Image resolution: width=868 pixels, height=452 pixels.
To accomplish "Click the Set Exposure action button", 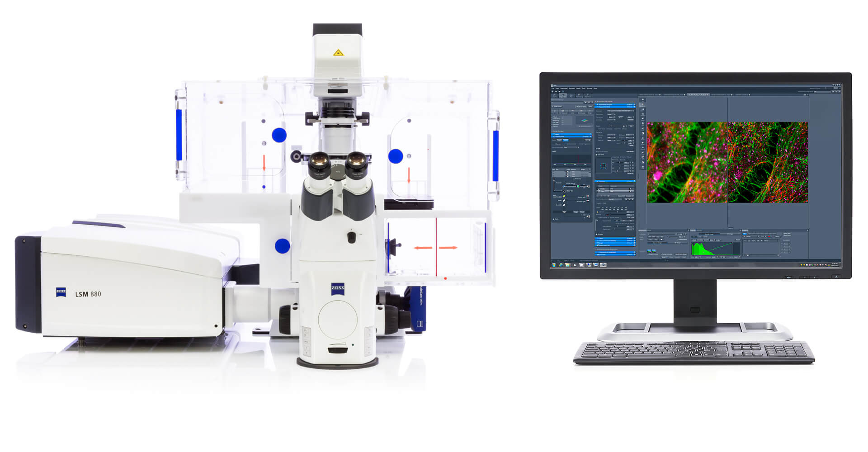I will tap(563, 112).
